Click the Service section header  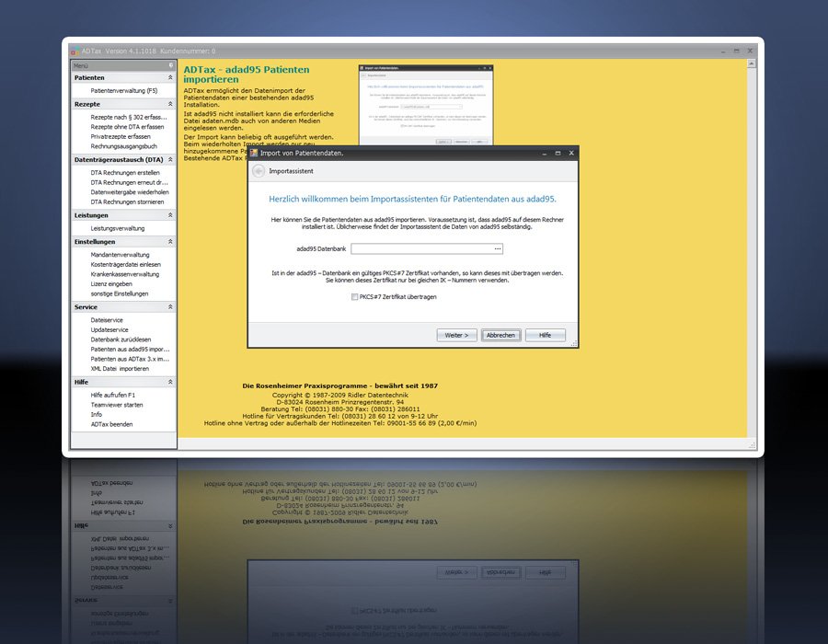click(x=123, y=306)
